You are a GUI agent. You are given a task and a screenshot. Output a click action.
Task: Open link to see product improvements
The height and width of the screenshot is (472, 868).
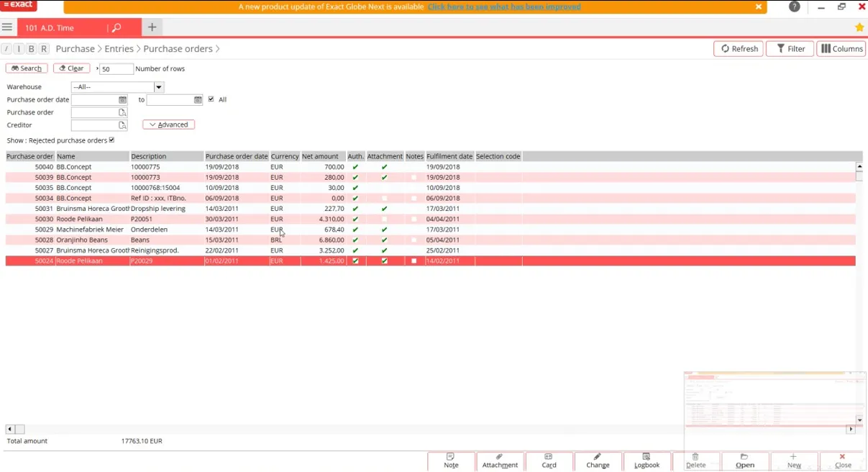(504, 6)
